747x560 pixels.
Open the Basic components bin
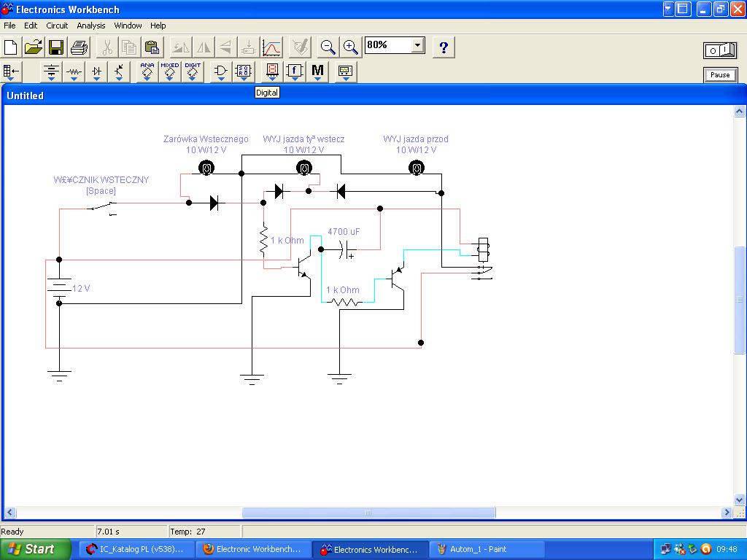[x=74, y=71]
